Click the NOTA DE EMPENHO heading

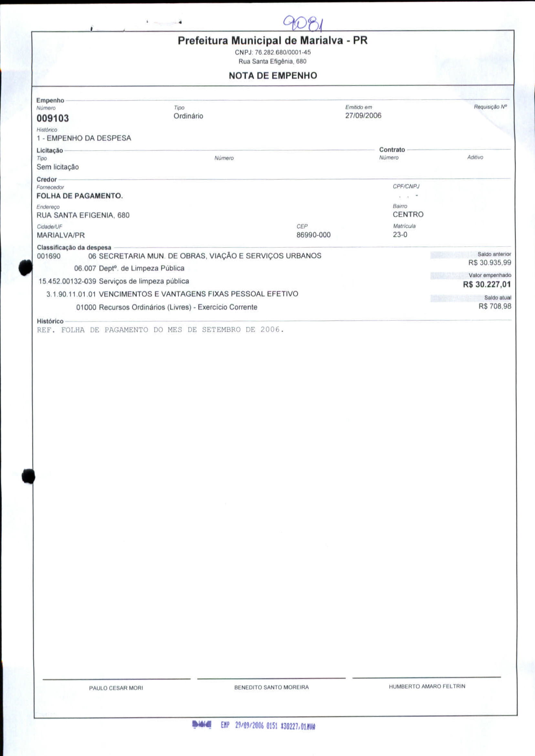[272, 75]
